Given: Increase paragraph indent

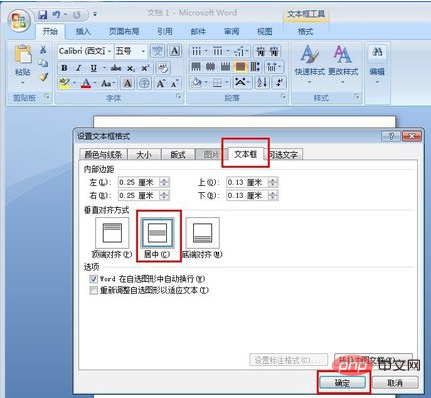Looking at the screenshot, I should pyautogui.click(x=274, y=51).
